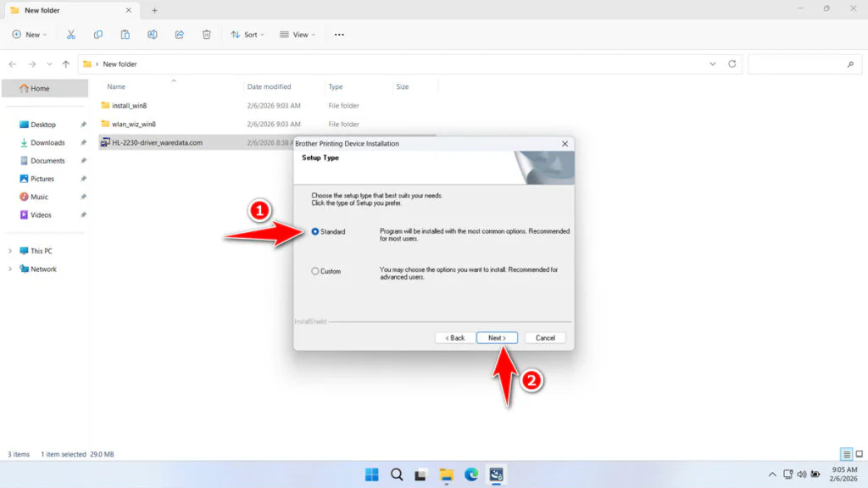The height and width of the screenshot is (488, 868).
Task: Click the Next button in the installer
Action: (497, 337)
